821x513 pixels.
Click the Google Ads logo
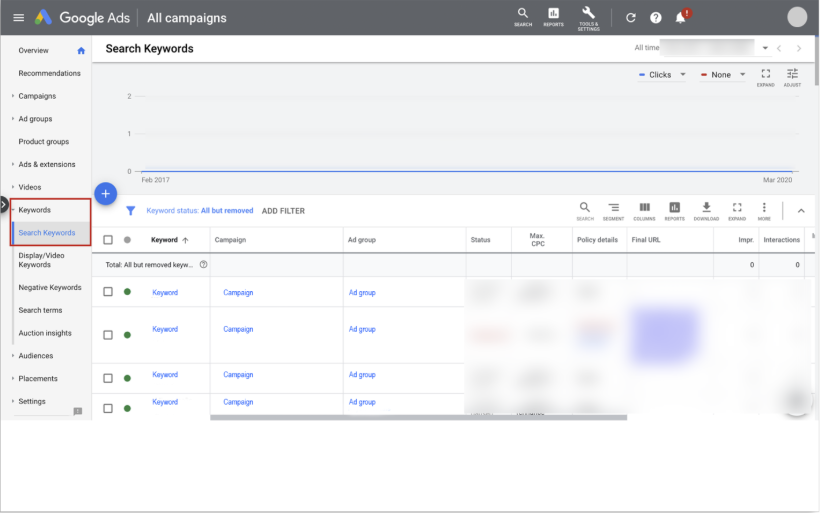[43, 18]
